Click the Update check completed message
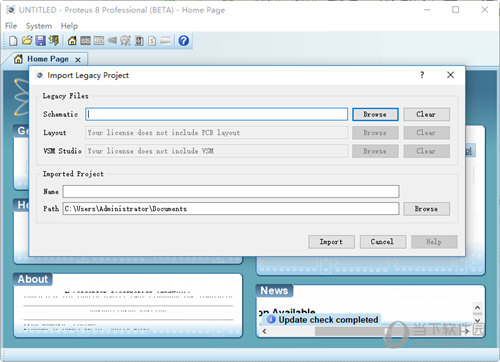 [328, 320]
